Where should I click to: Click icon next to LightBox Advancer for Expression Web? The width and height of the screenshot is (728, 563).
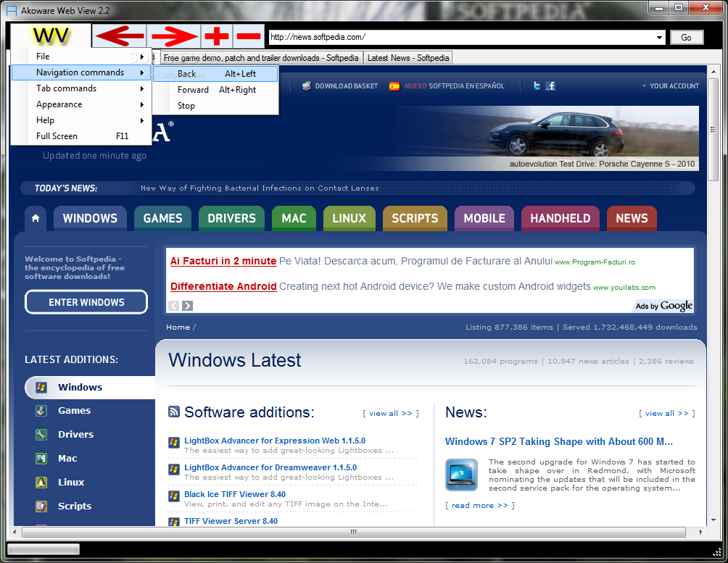(x=174, y=442)
